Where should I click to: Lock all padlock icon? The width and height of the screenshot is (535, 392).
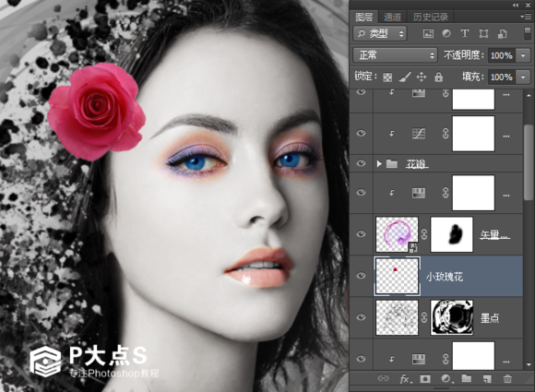point(438,77)
